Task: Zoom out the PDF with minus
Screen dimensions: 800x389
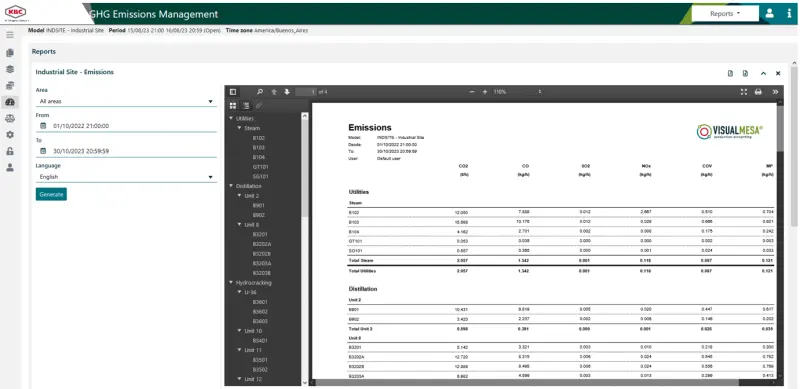Action: pyautogui.click(x=472, y=92)
